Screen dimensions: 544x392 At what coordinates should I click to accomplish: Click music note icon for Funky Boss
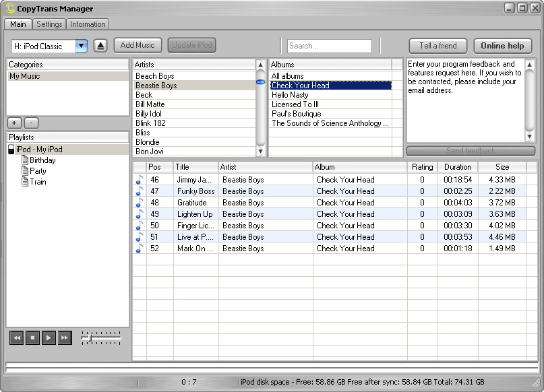coord(140,191)
